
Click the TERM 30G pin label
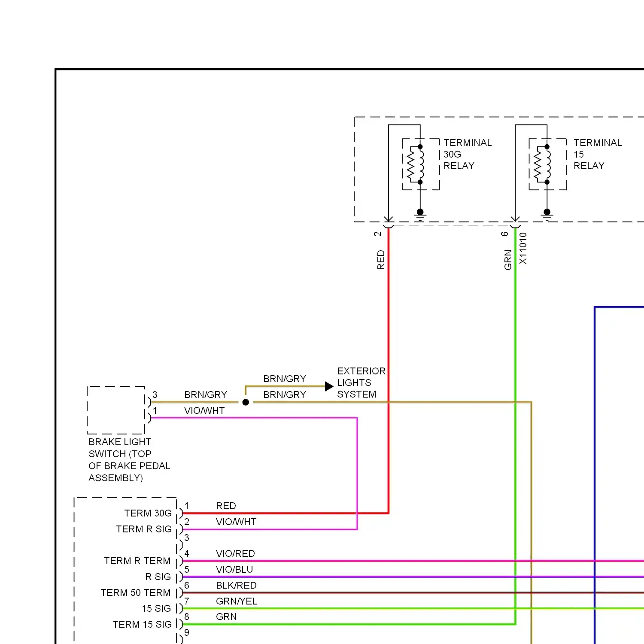tap(148, 513)
